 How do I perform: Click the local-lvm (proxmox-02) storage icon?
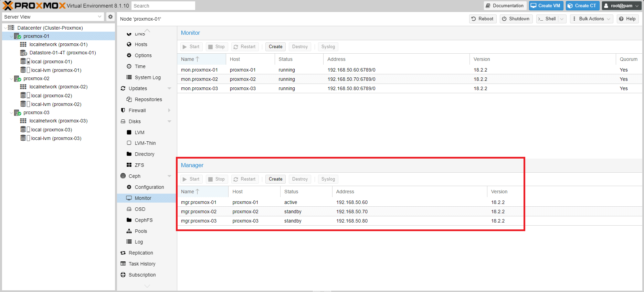25,104
